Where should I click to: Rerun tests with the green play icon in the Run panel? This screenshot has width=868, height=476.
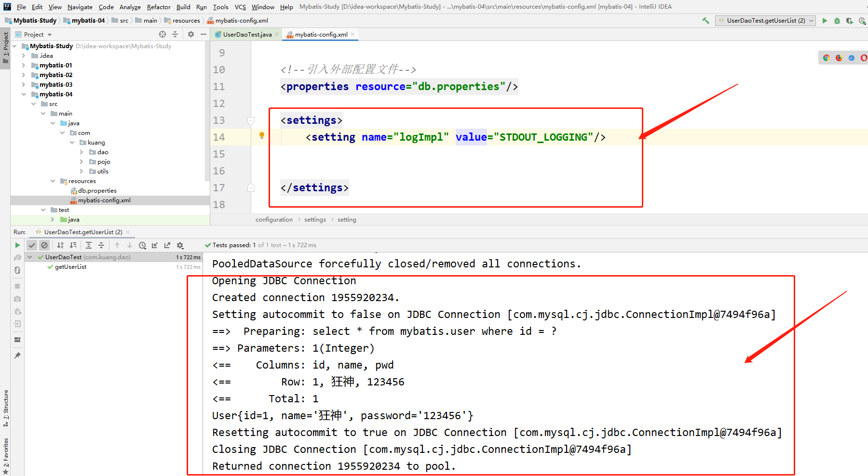click(17, 245)
